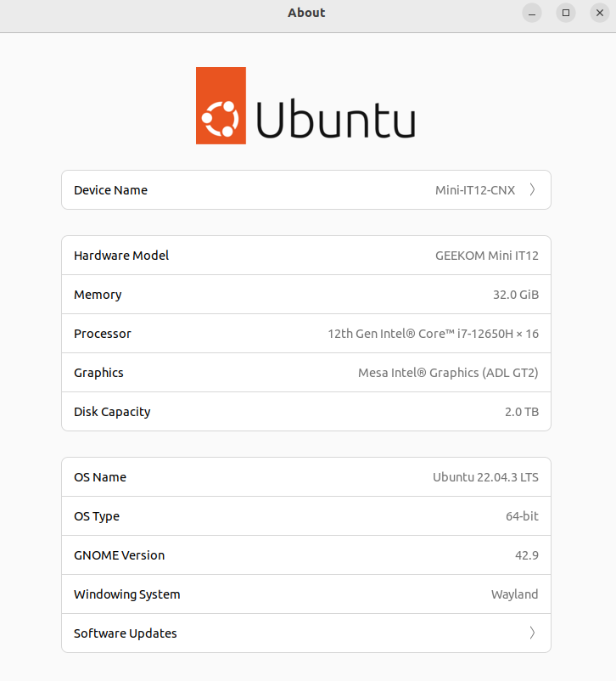Image resolution: width=616 pixels, height=681 pixels.
Task: Select the Windowing System Wayland row
Action: pyautogui.click(x=306, y=594)
